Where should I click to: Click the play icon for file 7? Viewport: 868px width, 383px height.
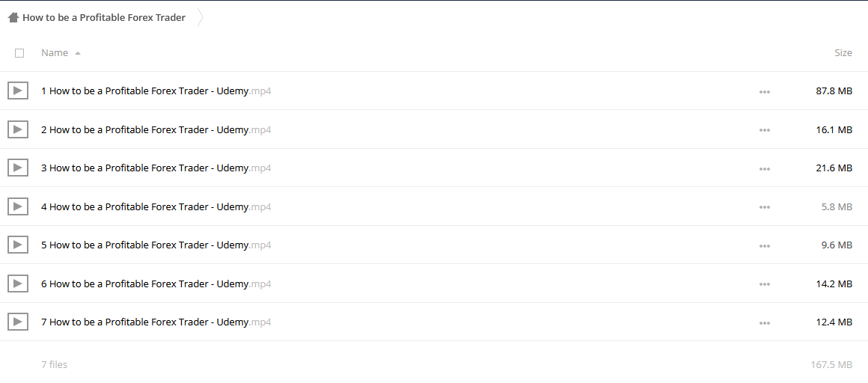pyautogui.click(x=18, y=321)
